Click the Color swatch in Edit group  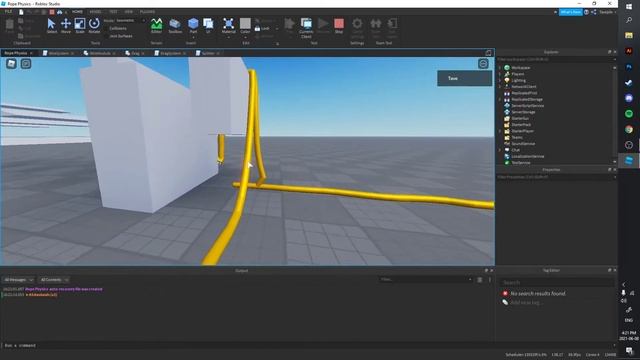[245, 23]
